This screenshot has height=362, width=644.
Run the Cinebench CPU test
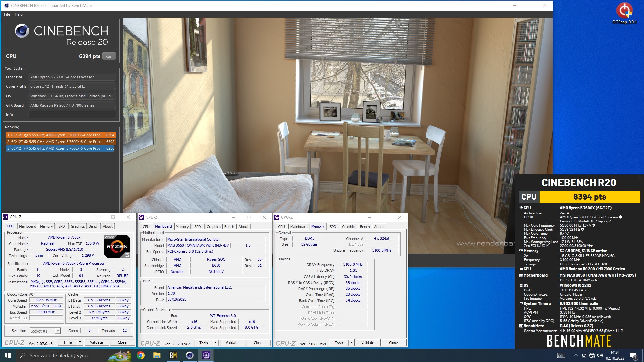[109, 56]
